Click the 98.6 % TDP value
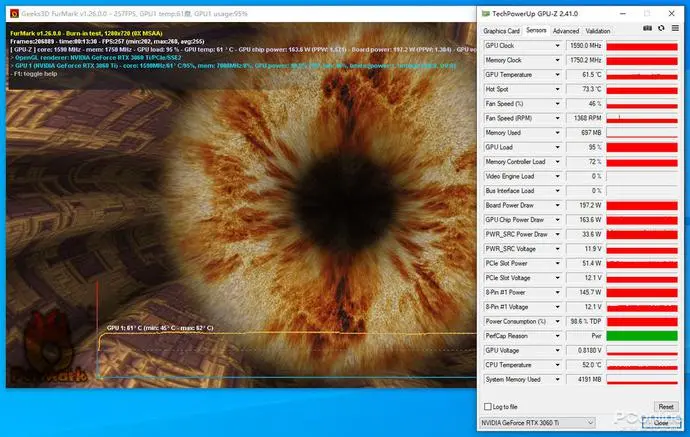The width and height of the screenshot is (690, 437). click(585, 322)
